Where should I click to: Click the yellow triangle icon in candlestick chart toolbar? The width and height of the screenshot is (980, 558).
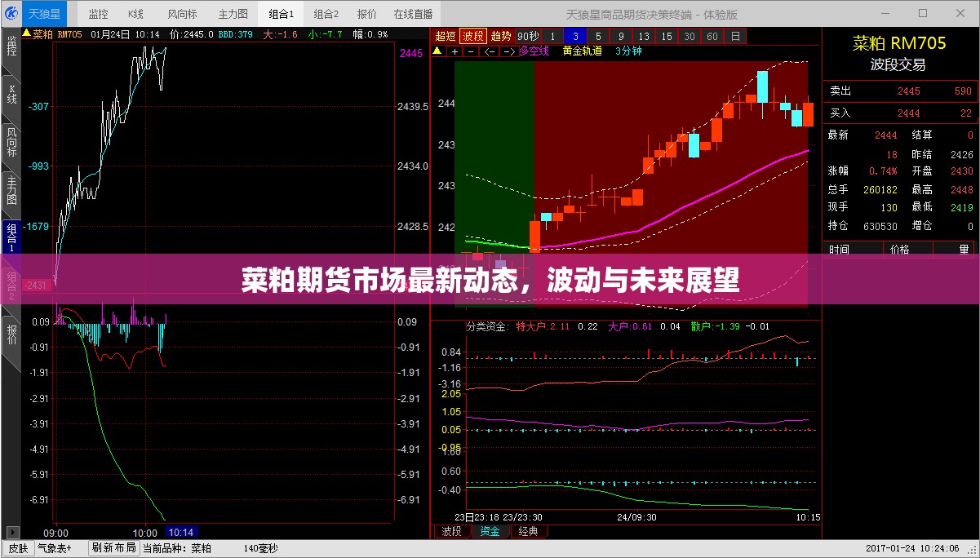coord(437,51)
